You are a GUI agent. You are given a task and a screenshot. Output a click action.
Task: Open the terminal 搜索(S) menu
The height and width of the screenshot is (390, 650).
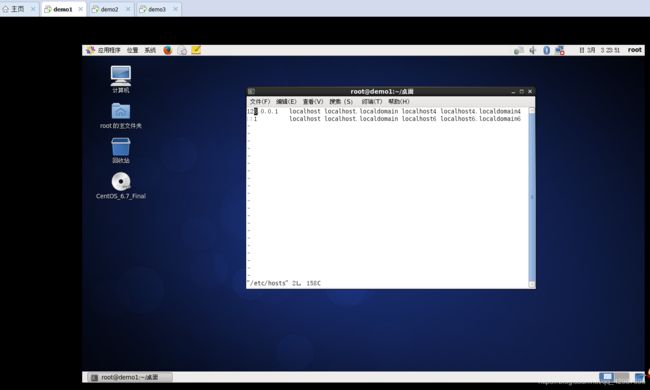341,102
